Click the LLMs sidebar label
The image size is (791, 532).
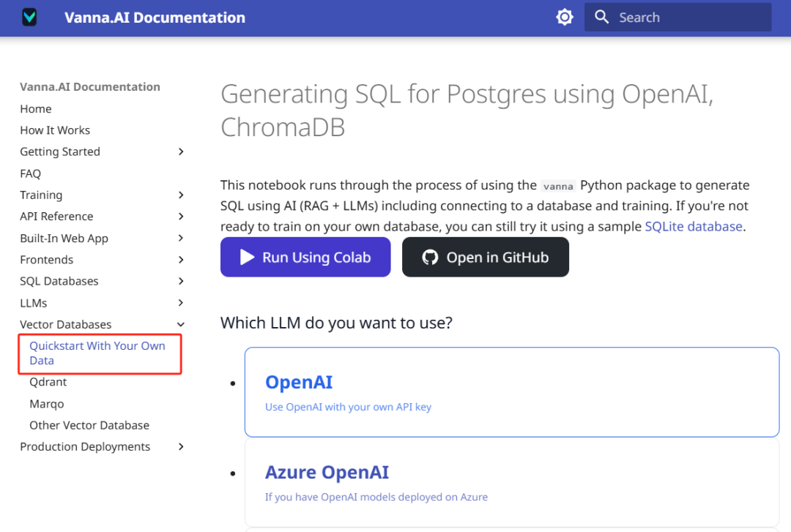coord(33,303)
